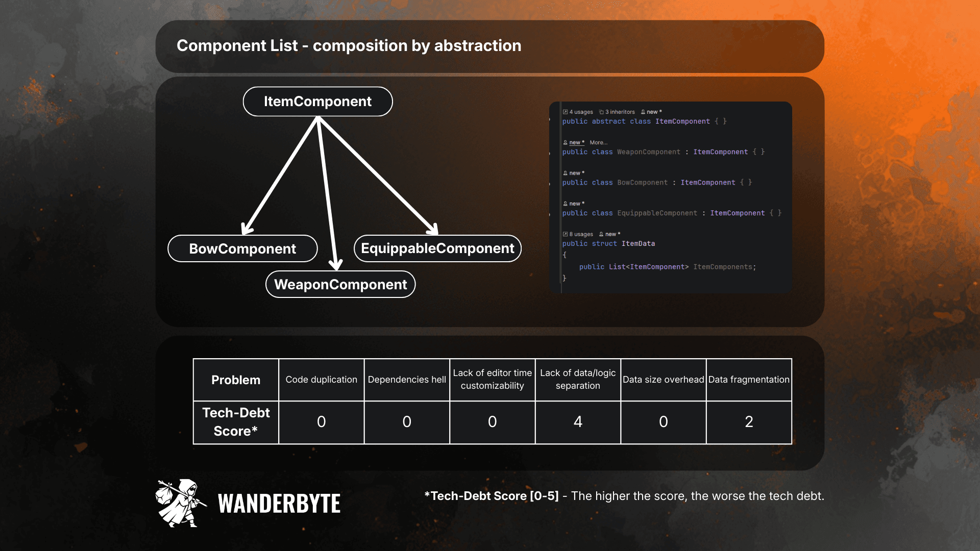
Task: Select the WeaponComponent diagram node
Action: point(340,284)
